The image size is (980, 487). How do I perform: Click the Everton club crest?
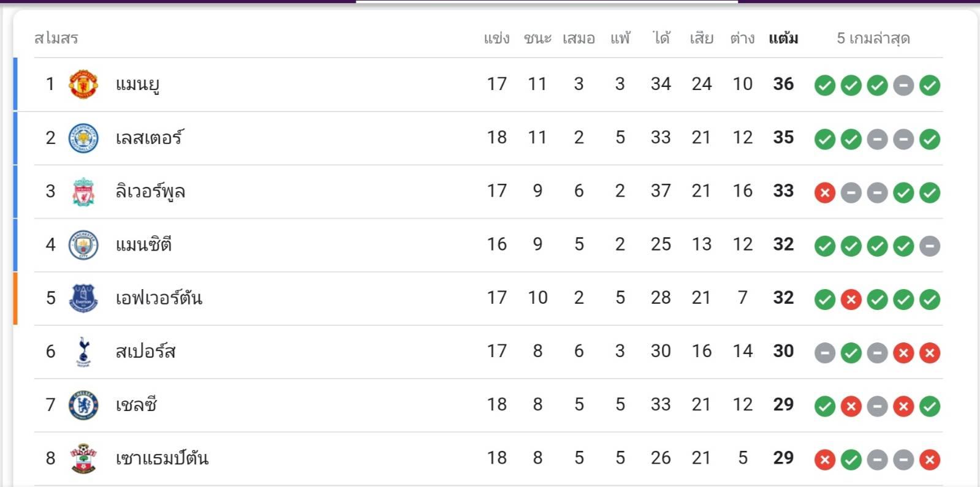[x=83, y=298]
